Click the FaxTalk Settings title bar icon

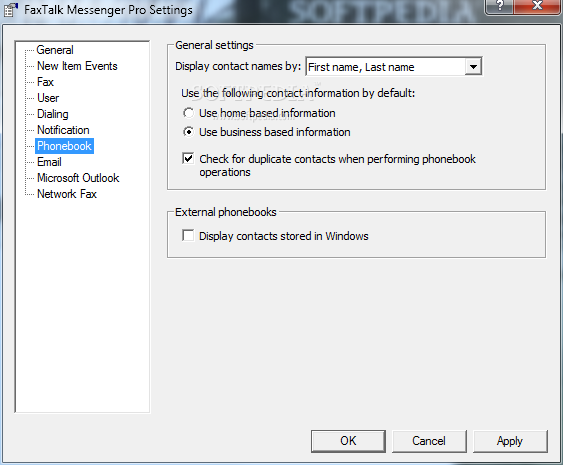pos(10,9)
